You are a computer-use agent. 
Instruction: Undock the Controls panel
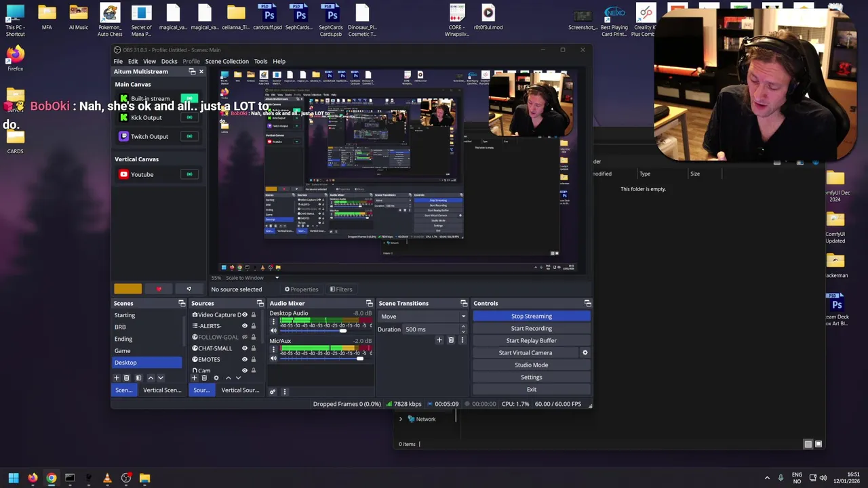click(x=588, y=303)
